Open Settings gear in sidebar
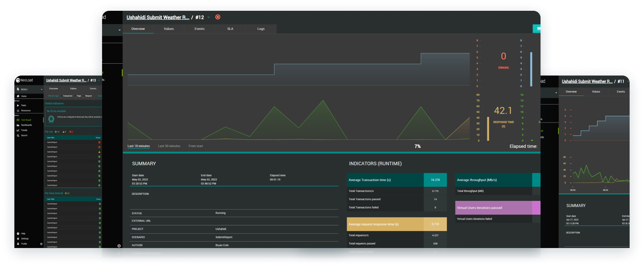The image size is (644, 266). click(x=18, y=239)
